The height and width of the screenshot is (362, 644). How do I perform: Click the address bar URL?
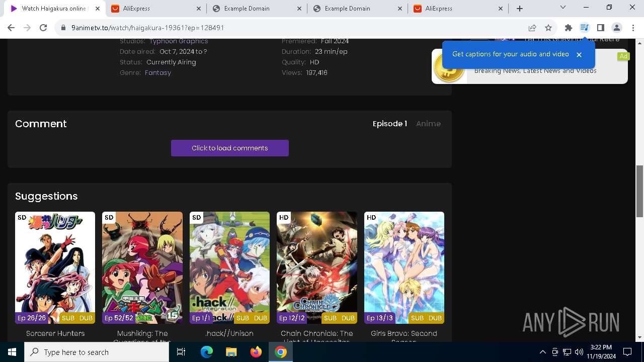tap(147, 28)
